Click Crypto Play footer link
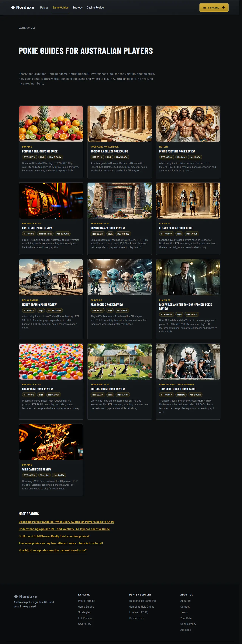 [85, 624]
